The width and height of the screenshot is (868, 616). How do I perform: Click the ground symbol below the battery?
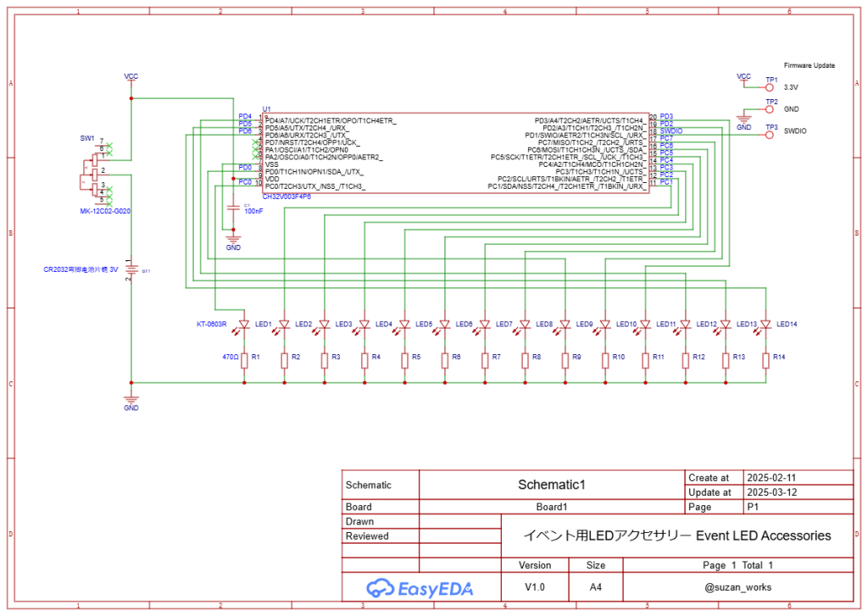(131, 400)
